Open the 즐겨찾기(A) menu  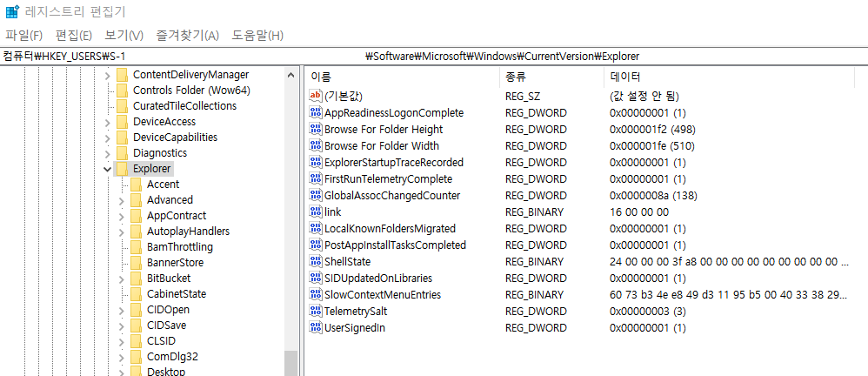click(188, 36)
